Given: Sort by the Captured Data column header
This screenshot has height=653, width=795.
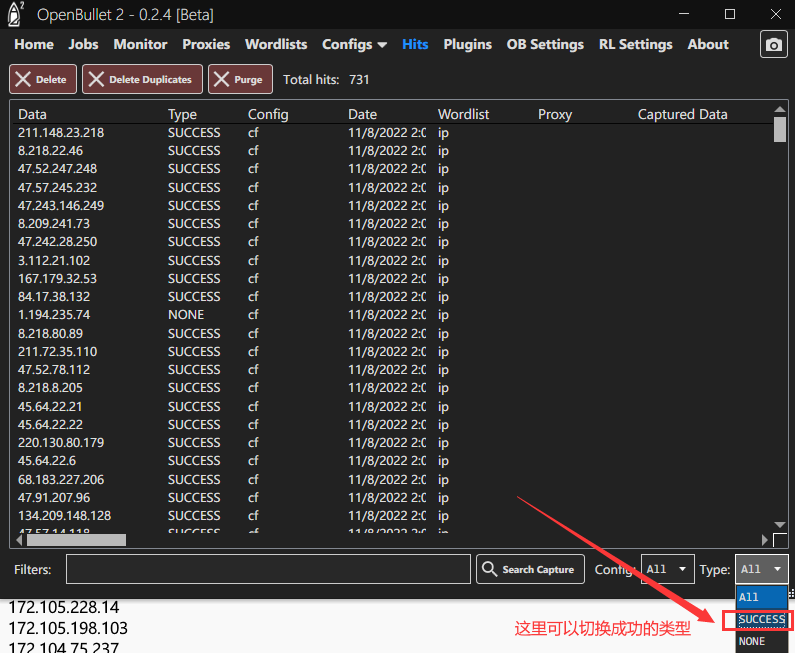Looking at the screenshot, I should pyautogui.click(x=682, y=114).
